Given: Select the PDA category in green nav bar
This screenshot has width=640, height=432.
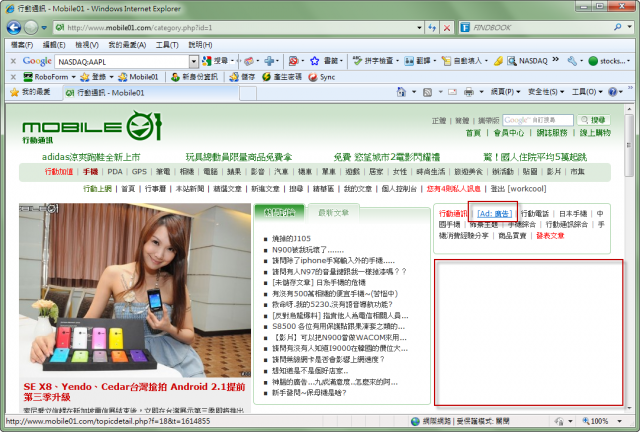Looking at the screenshot, I should (x=115, y=172).
